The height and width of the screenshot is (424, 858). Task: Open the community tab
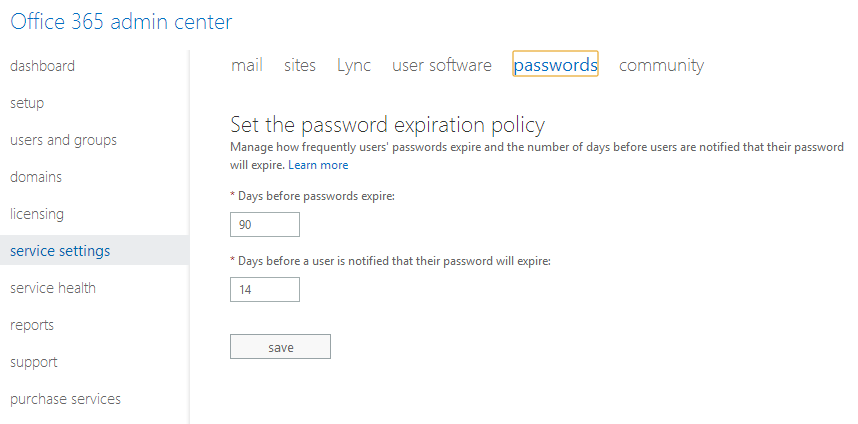661,65
